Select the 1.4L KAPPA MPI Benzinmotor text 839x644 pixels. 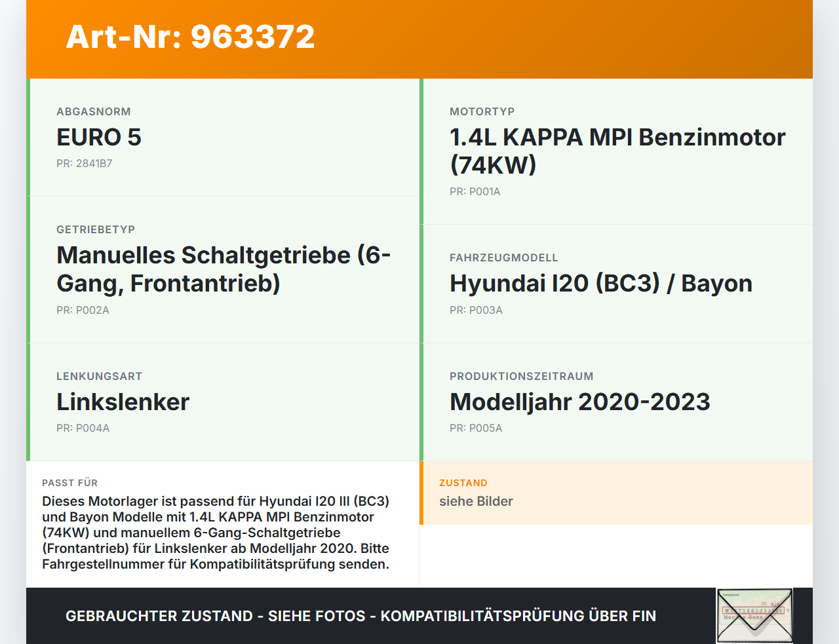[617, 137]
